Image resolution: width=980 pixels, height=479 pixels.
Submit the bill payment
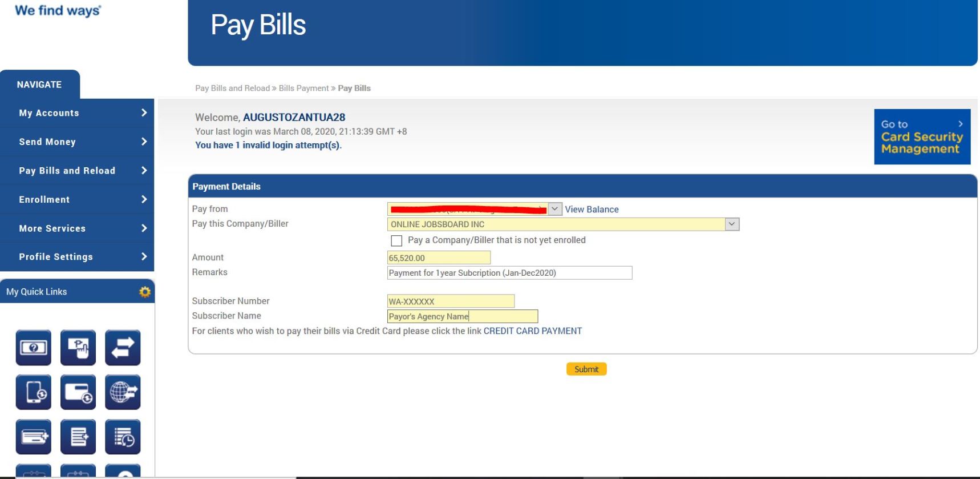[586, 369]
